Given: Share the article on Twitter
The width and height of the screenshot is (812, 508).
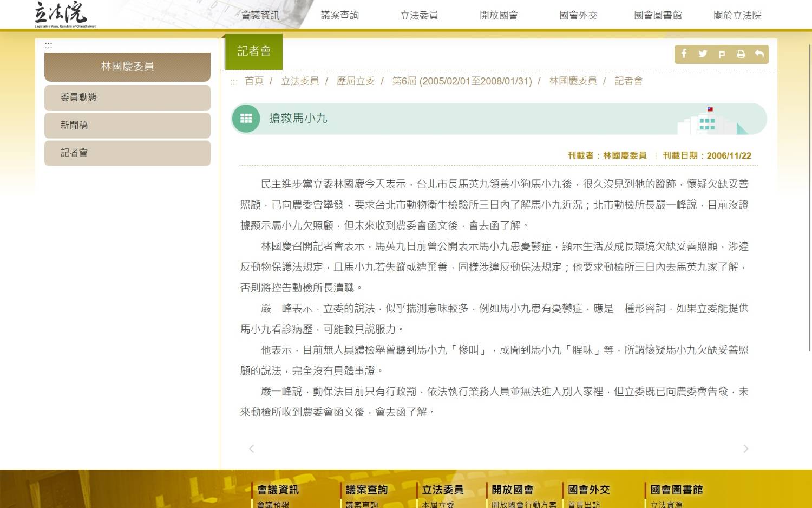Looking at the screenshot, I should pos(703,54).
